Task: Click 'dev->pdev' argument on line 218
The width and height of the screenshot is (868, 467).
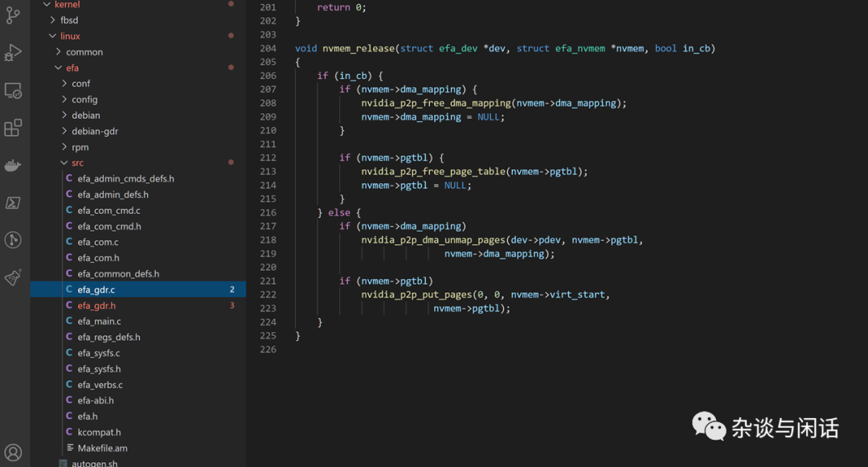Action: tap(536, 240)
